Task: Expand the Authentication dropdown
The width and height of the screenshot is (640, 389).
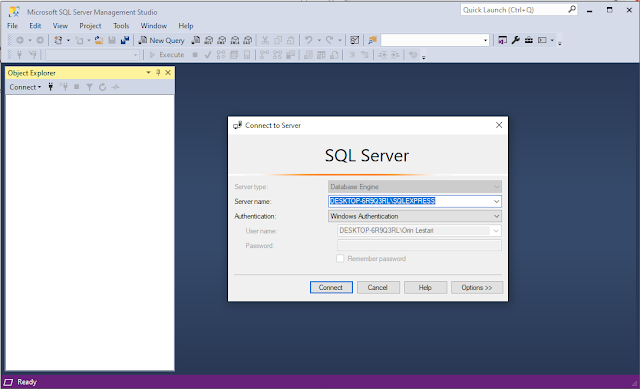Action: (496, 216)
